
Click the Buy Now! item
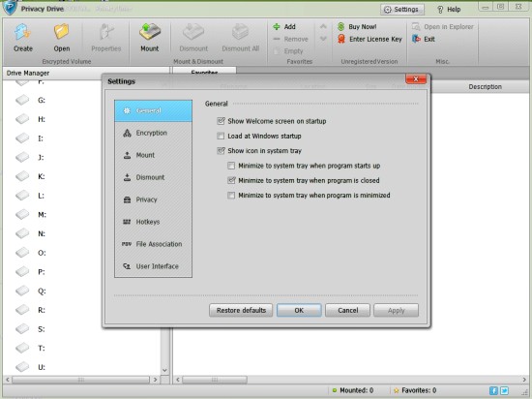[357, 26]
